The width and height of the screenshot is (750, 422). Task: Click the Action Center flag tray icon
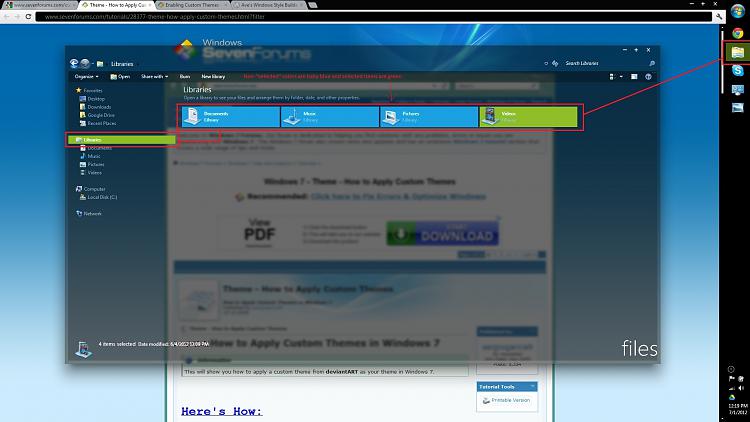coord(732,378)
